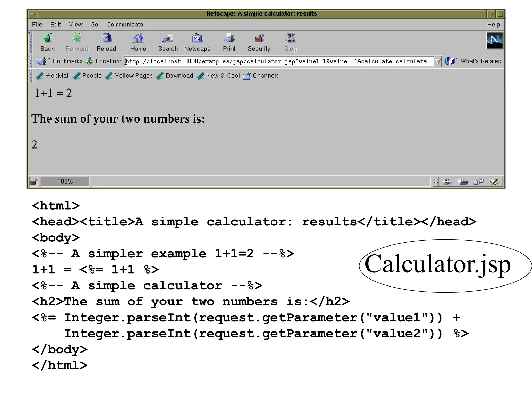This screenshot has height=399, width=532.
Task: Open the File menu
Action: [37, 24]
